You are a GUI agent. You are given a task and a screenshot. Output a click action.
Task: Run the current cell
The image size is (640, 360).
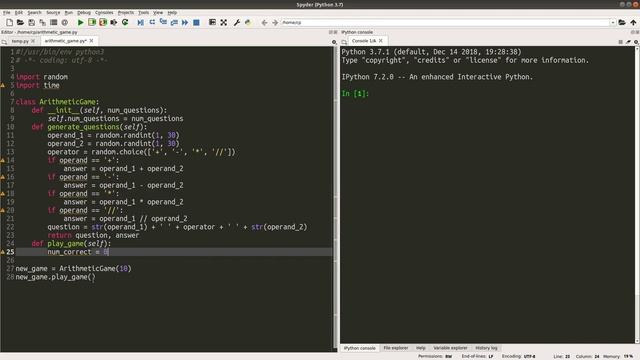pyautogui.click(x=92, y=22)
